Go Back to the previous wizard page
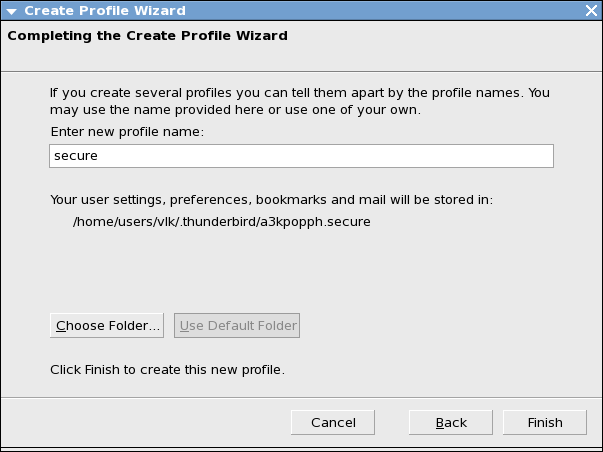 451,422
